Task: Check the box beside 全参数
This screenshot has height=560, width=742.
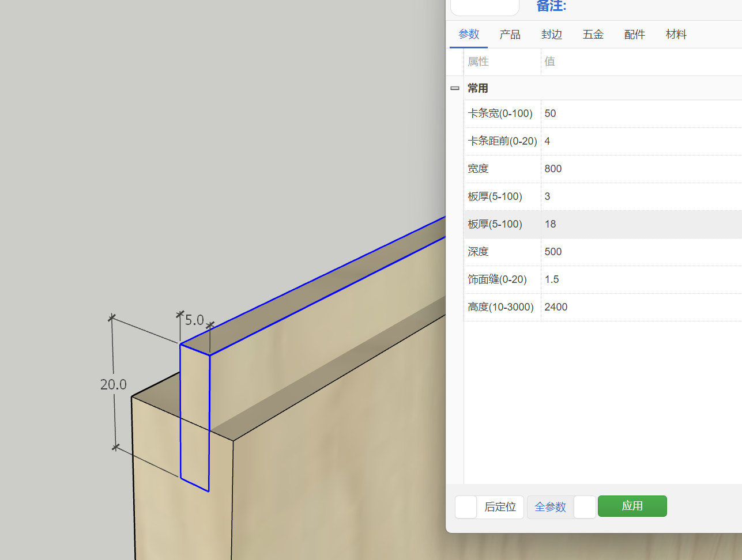Action: coord(585,507)
